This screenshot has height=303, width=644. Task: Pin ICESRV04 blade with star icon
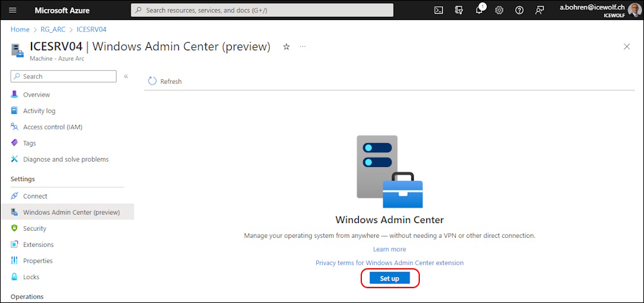[287, 47]
